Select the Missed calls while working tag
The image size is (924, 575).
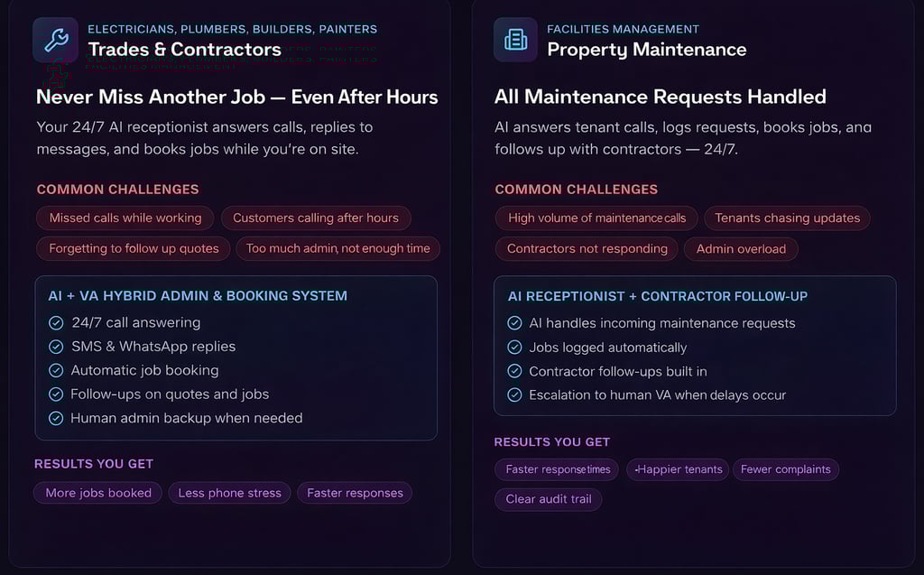tap(125, 218)
